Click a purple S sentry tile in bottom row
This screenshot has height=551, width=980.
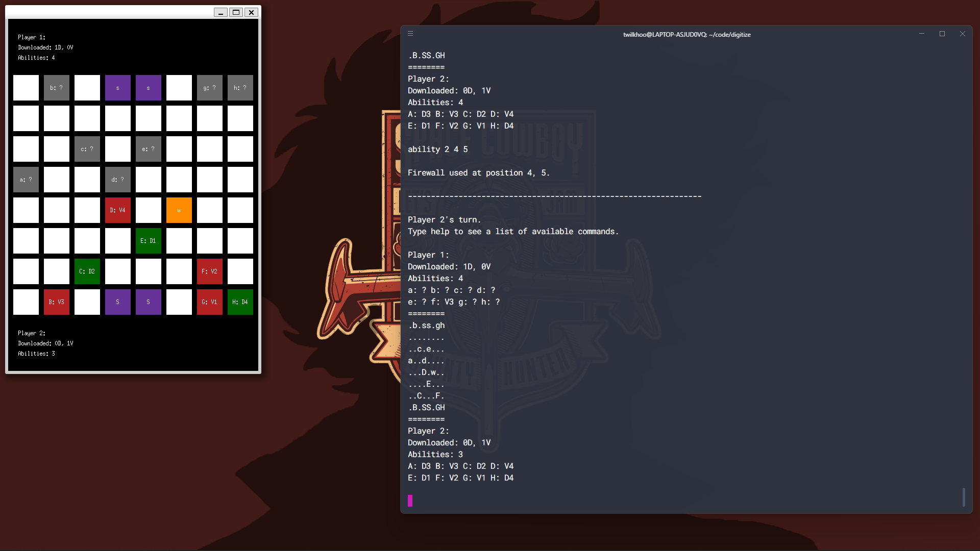click(x=118, y=302)
